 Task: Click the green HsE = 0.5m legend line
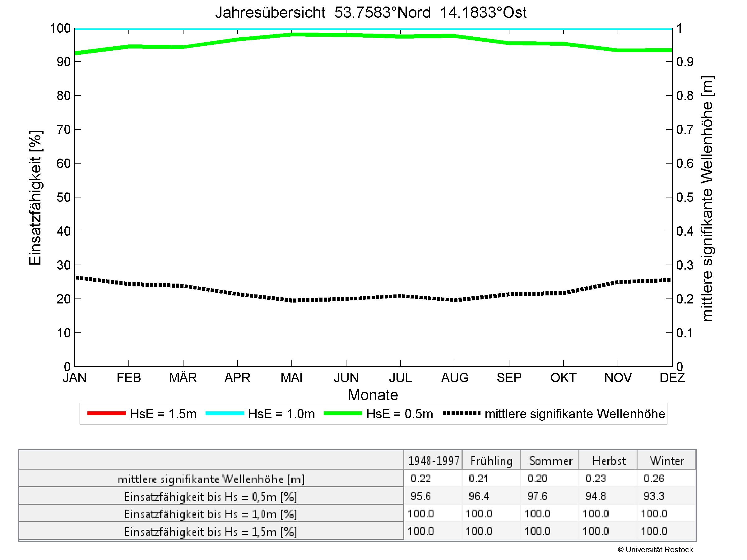point(343,414)
